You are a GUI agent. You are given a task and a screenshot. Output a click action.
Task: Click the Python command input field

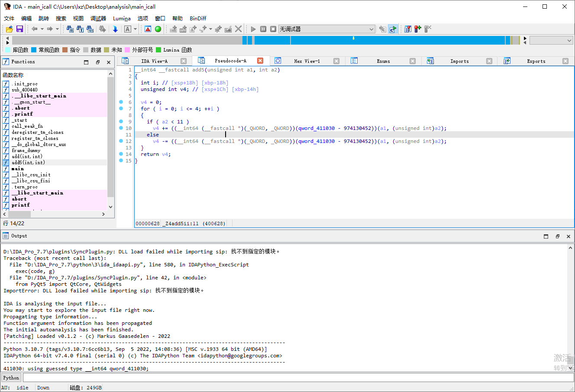coord(298,378)
